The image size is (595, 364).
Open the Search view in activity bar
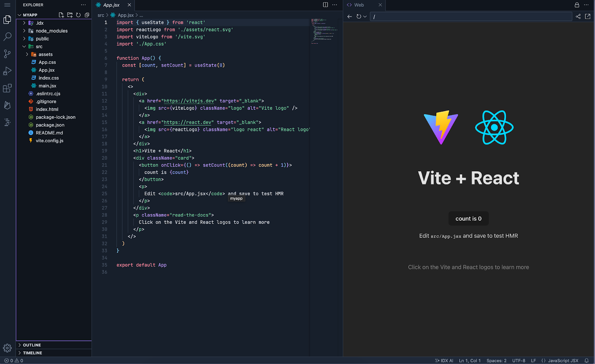(7, 37)
